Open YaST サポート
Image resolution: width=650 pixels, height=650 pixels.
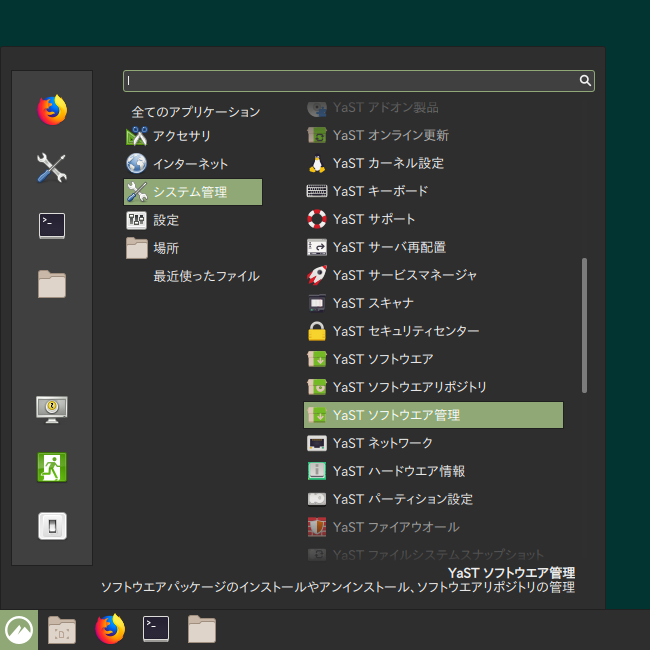pyautogui.click(x=434, y=219)
